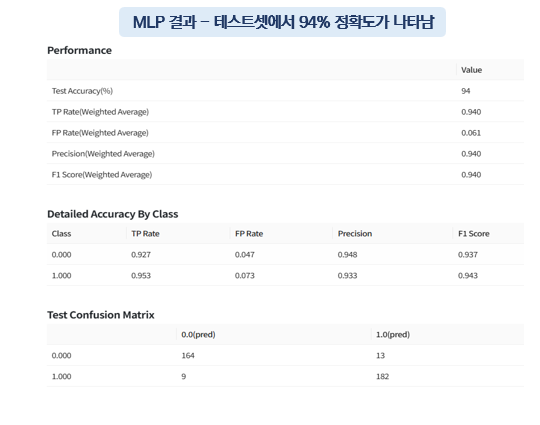The height and width of the screenshot is (425, 540).
Task: Click the TP Rate column header
Action: tap(145, 234)
